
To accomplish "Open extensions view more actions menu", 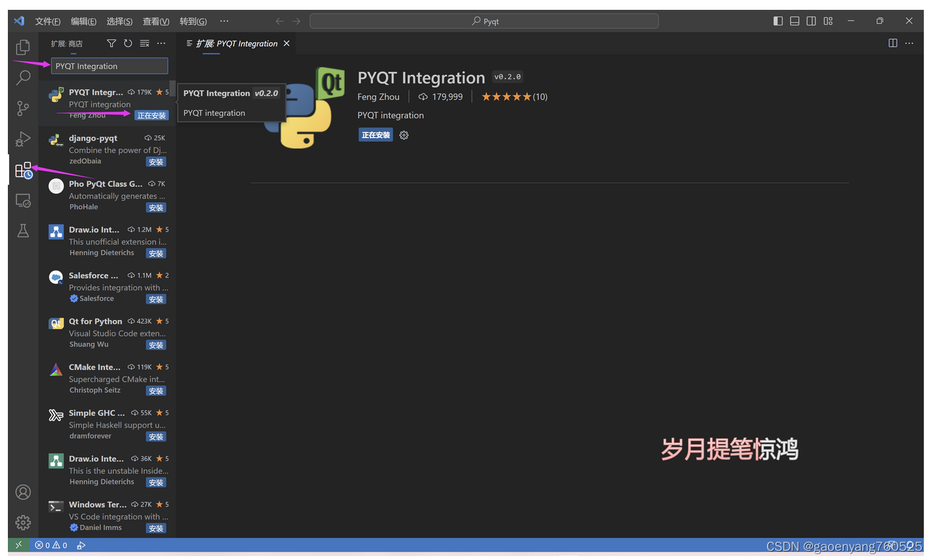I will coord(161,43).
